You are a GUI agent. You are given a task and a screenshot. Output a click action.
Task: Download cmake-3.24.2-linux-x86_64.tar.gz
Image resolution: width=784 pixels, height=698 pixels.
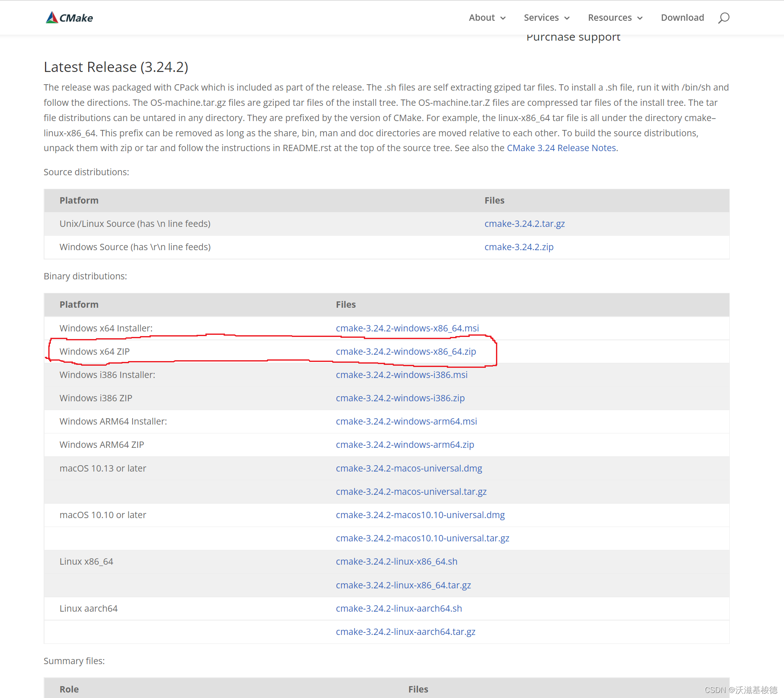[403, 585]
